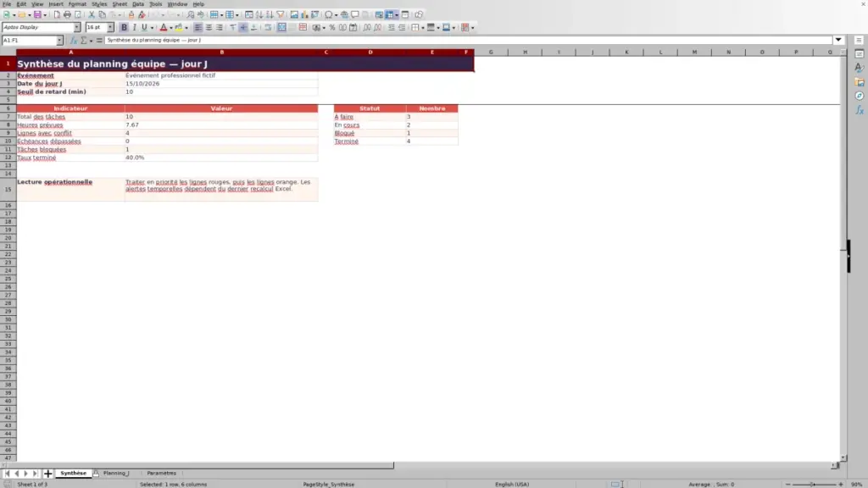868x488 pixels.
Task: Switch to the Paramètres sheet tab
Action: coord(162,473)
